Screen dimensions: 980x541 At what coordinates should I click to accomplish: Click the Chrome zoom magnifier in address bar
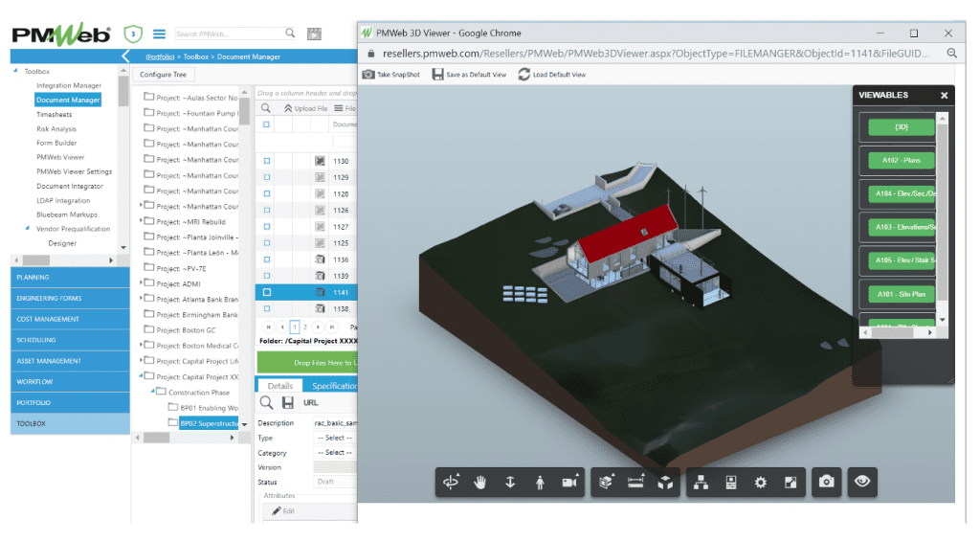point(952,54)
